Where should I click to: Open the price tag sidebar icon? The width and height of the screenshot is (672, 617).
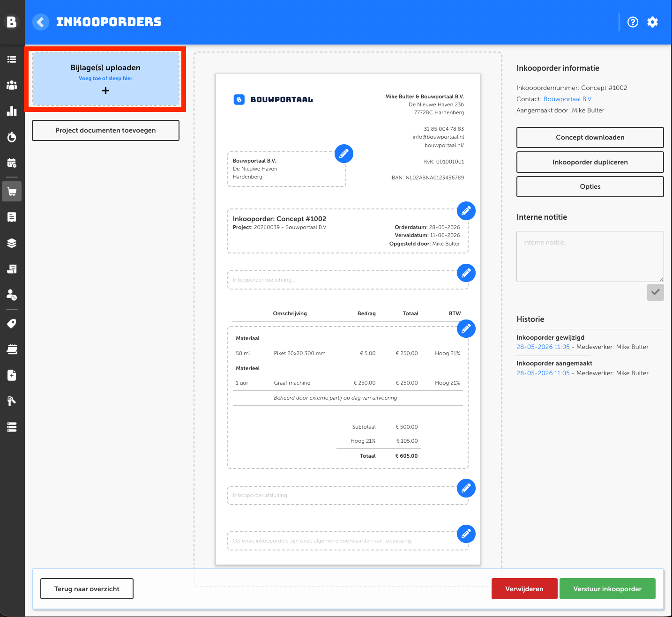(x=12, y=324)
